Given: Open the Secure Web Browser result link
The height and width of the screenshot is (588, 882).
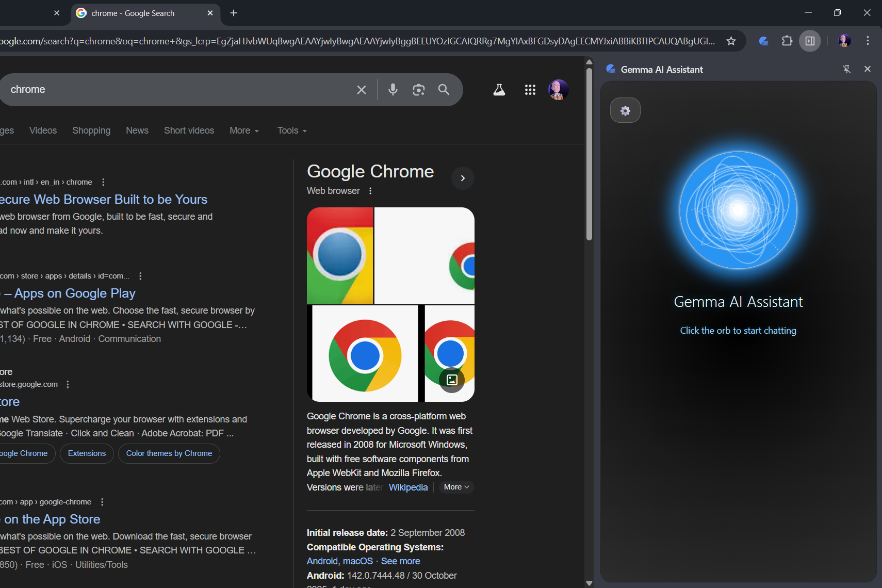Looking at the screenshot, I should (x=104, y=200).
